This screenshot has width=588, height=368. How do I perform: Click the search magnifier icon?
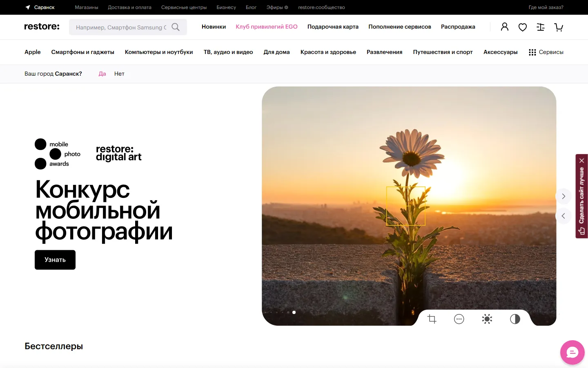point(176,27)
